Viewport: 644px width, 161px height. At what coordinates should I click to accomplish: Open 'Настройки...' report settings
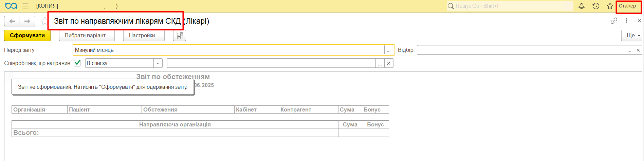pos(144,36)
